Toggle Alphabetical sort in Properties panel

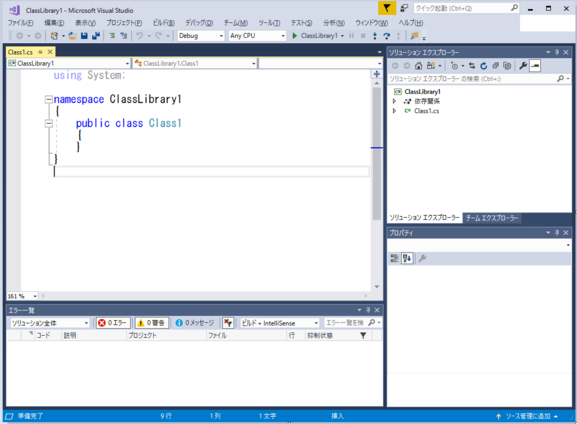pyautogui.click(x=407, y=258)
